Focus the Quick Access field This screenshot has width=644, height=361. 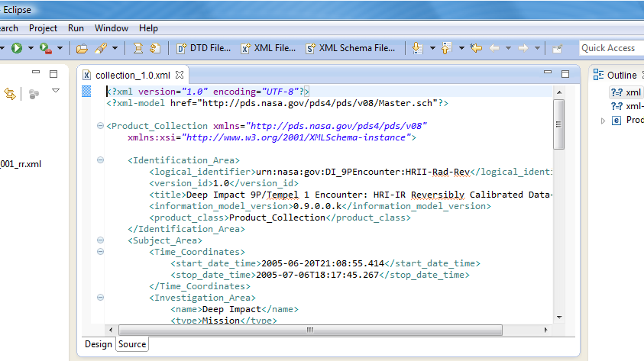tap(612, 48)
